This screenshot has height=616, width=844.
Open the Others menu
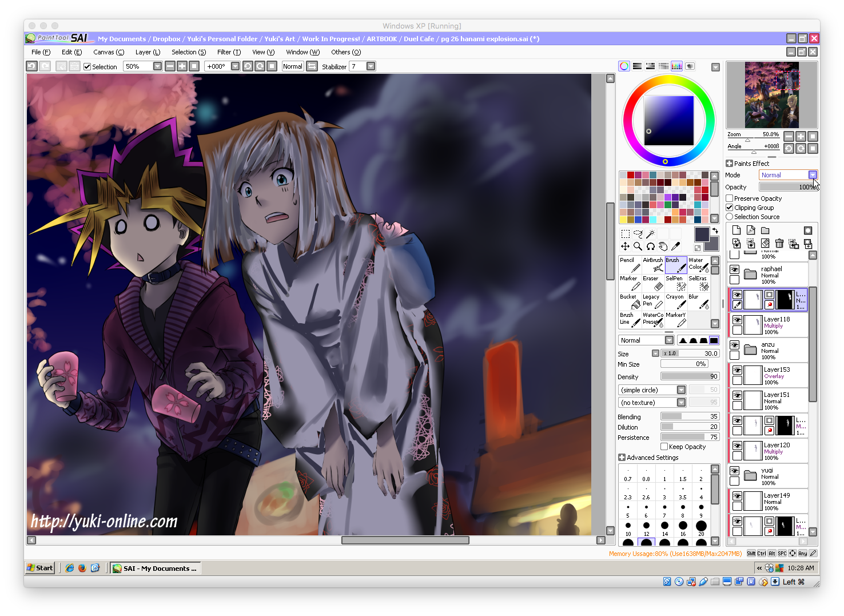346,52
